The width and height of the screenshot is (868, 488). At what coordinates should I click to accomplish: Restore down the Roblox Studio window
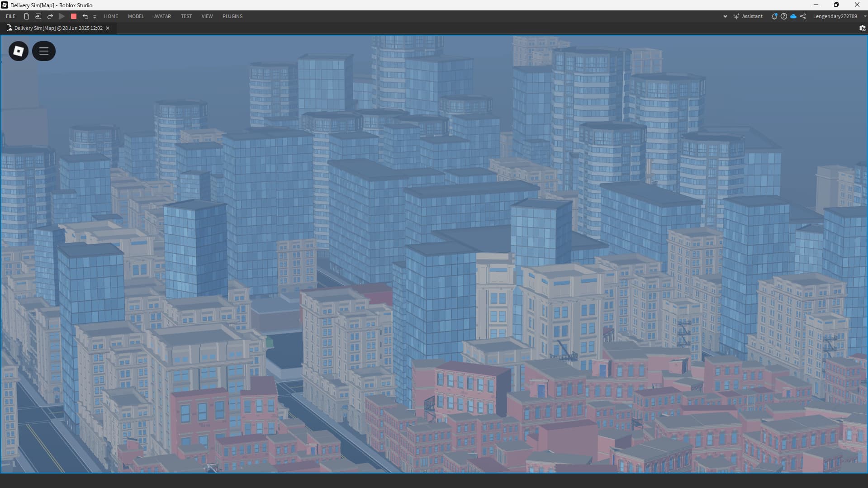tap(836, 5)
